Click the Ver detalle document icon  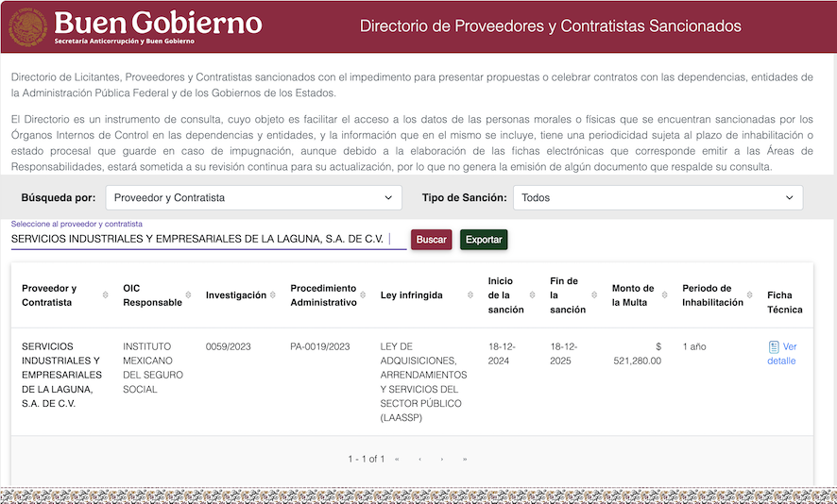coord(774,347)
